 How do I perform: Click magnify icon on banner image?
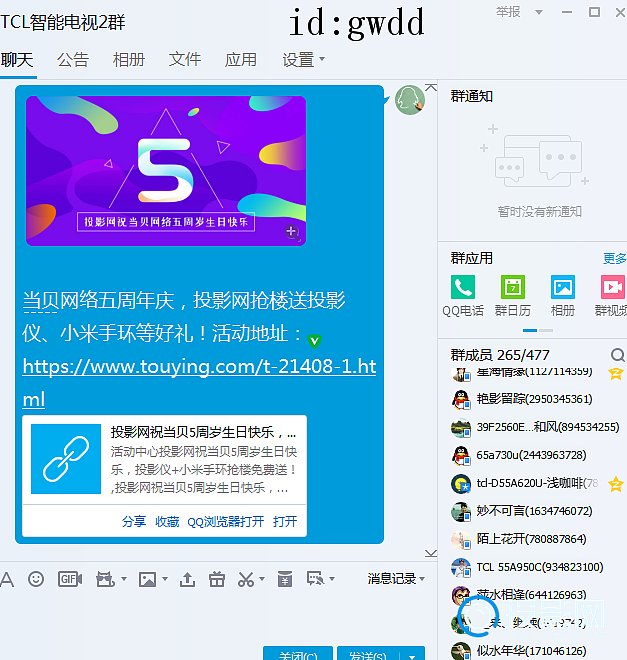point(292,232)
